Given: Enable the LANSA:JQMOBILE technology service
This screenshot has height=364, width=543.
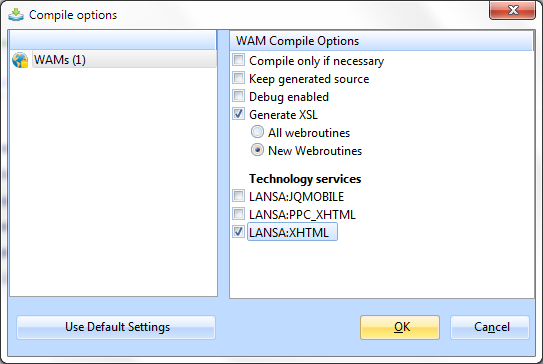Looking at the screenshot, I should coord(238,196).
